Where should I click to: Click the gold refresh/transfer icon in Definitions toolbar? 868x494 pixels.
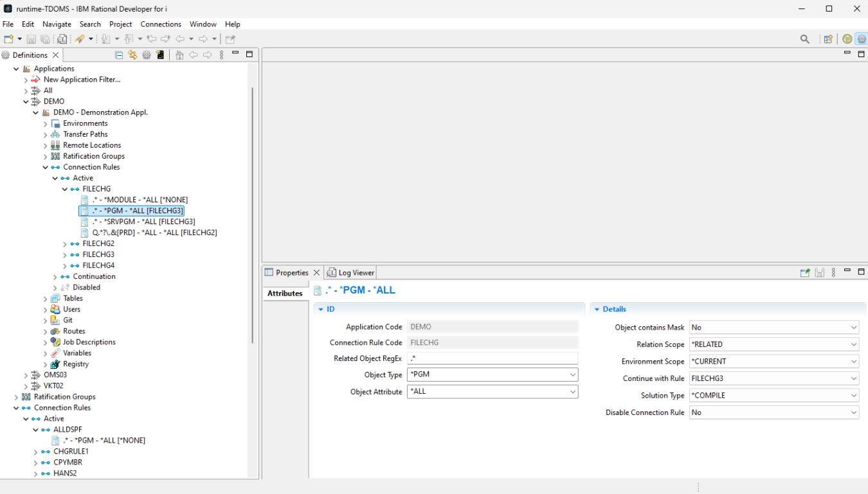[x=132, y=55]
